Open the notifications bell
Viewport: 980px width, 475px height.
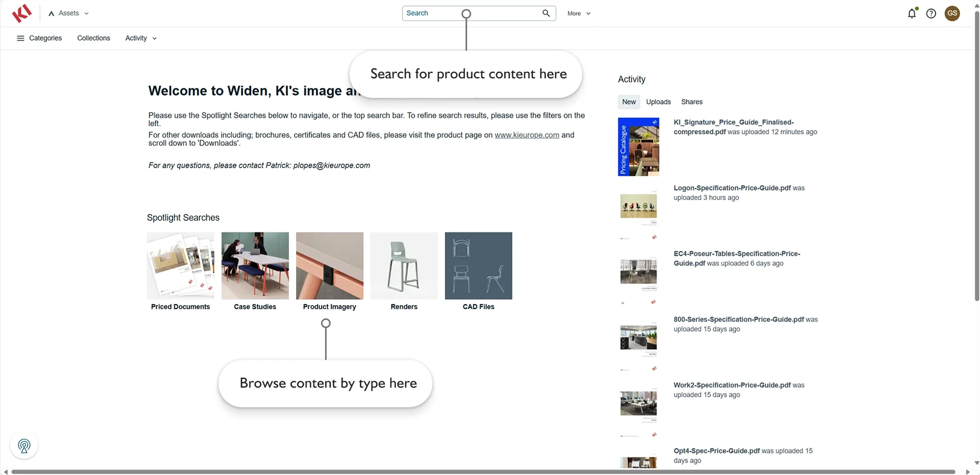[912, 13]
